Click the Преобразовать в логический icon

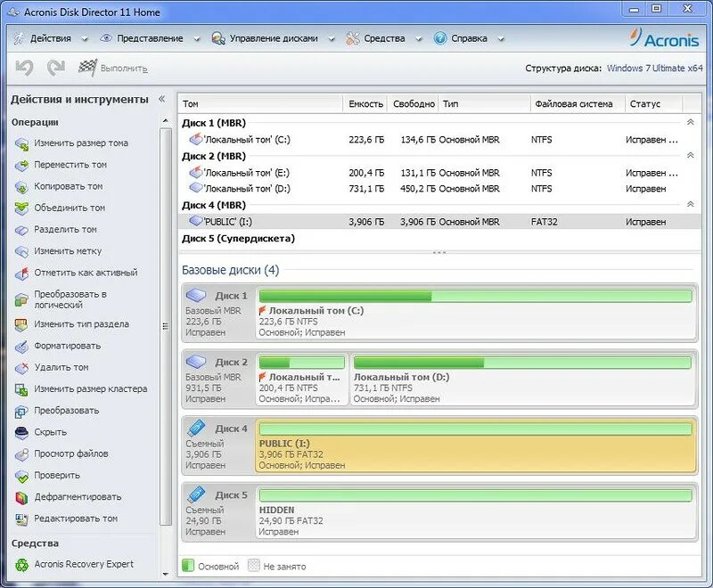pyautogui.click(x=21, y=299)
